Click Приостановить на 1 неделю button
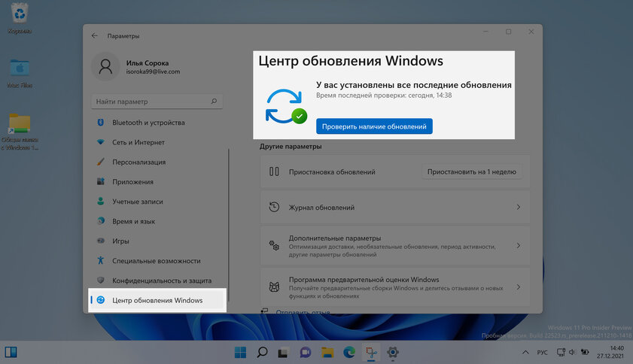This screenshot has width=633, height=364. pyautogui.click(x=471, y=171)
